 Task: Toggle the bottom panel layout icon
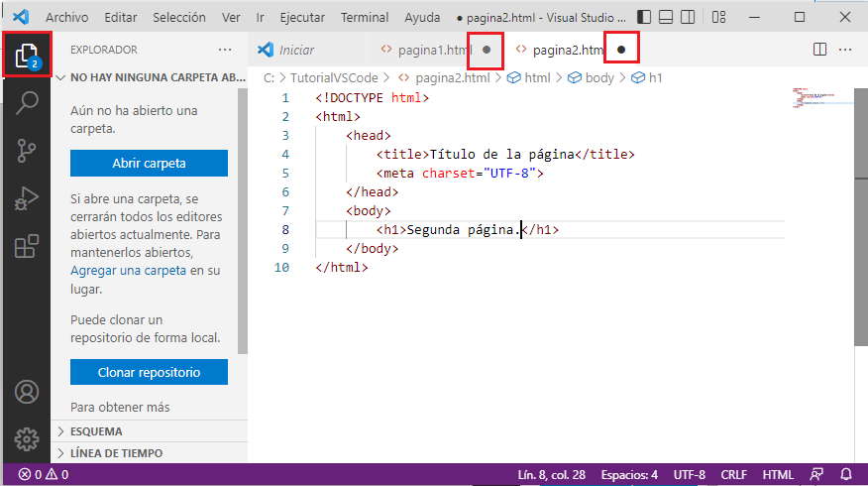coord(666,17)
